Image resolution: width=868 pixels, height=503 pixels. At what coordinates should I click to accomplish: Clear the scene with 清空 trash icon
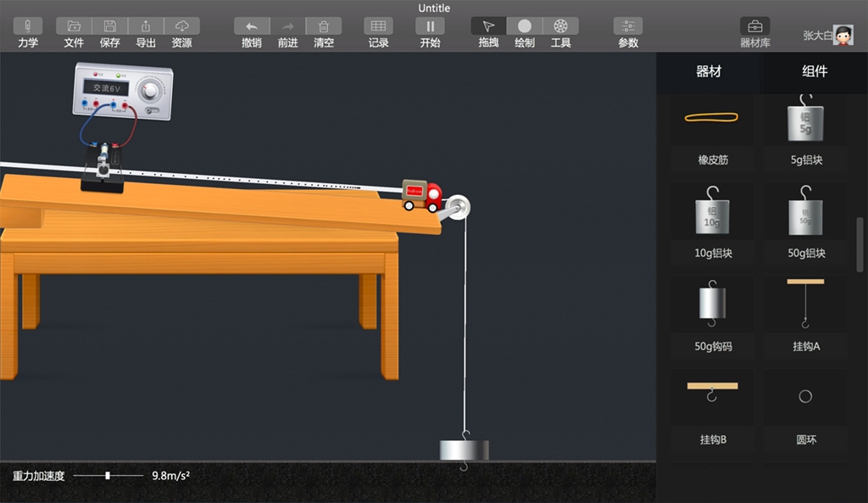click(x=324, y=26)
